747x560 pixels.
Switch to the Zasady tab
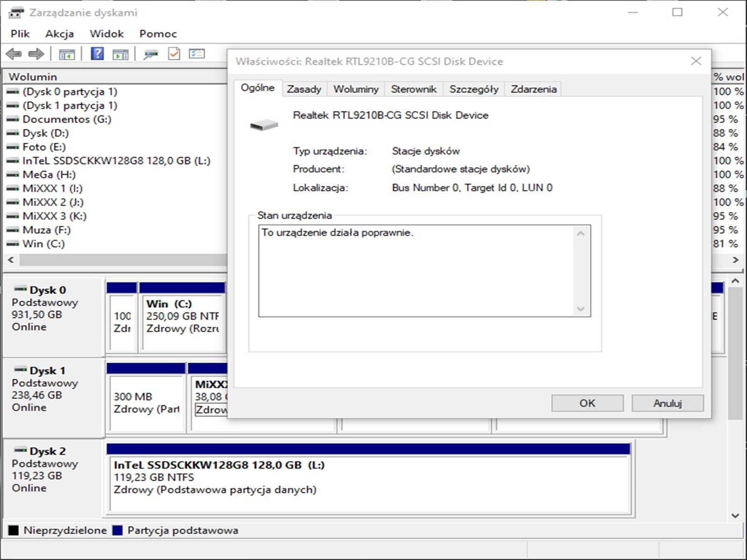tap(304, 89)
